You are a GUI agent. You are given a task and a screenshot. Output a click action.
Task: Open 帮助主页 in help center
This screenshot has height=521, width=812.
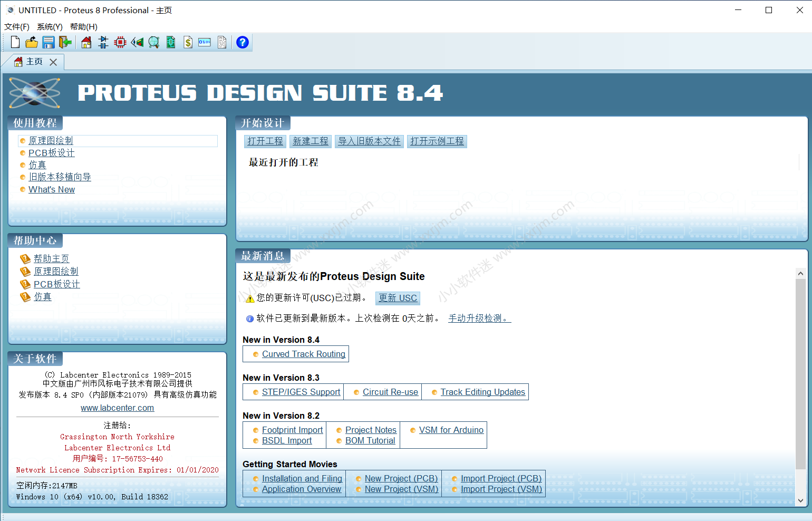point(52,258)
